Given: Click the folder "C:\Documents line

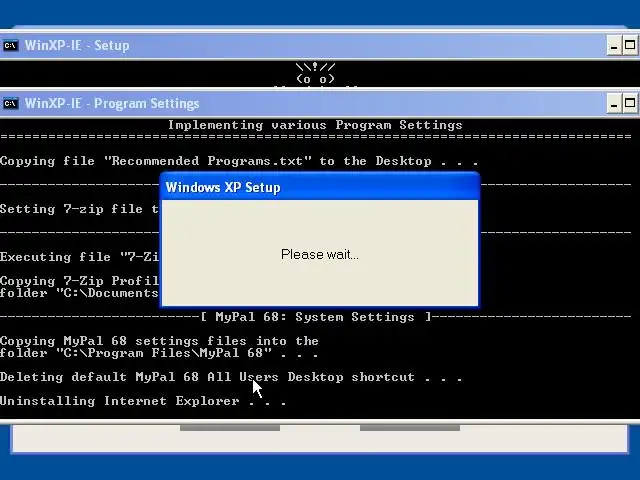Looking at the screenshot, I should (x=80, y=293).
